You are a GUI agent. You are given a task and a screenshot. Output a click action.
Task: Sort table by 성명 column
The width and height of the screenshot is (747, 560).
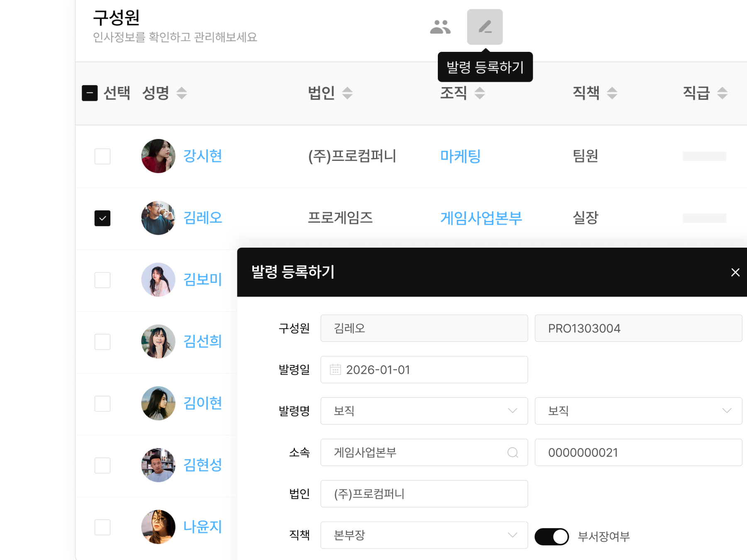(181, 93)
